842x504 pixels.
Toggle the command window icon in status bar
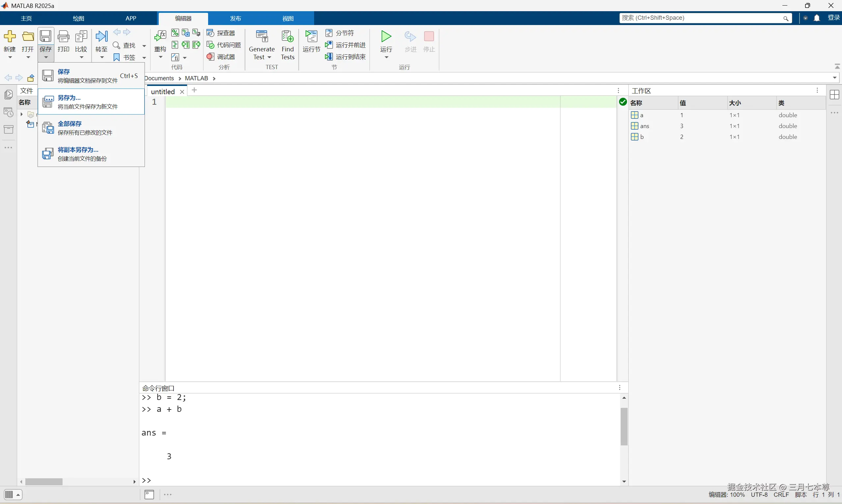click(149, 494)
